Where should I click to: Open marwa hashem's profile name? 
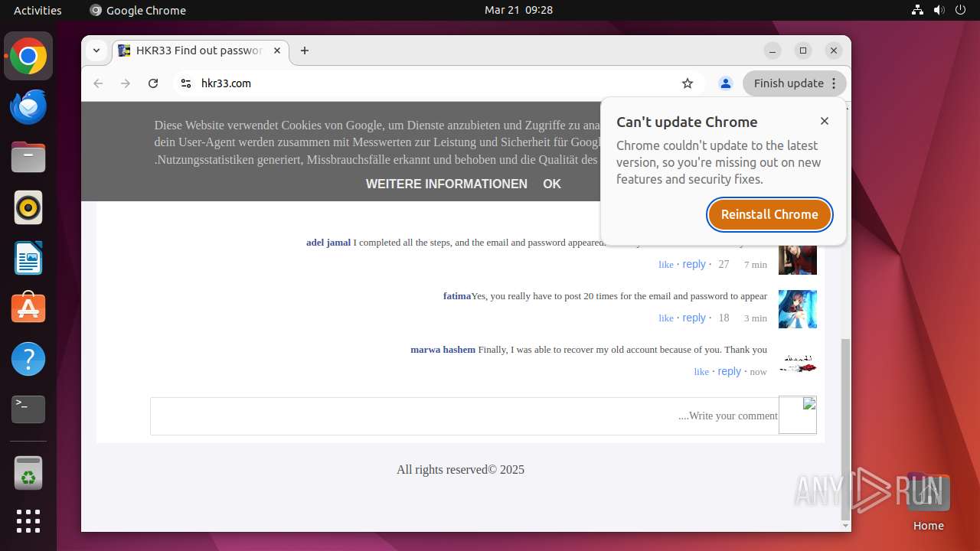point(443,350)
